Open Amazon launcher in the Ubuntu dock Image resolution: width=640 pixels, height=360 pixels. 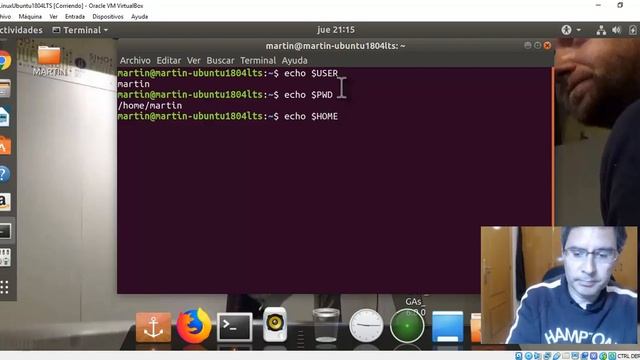[x=4, y=202]
